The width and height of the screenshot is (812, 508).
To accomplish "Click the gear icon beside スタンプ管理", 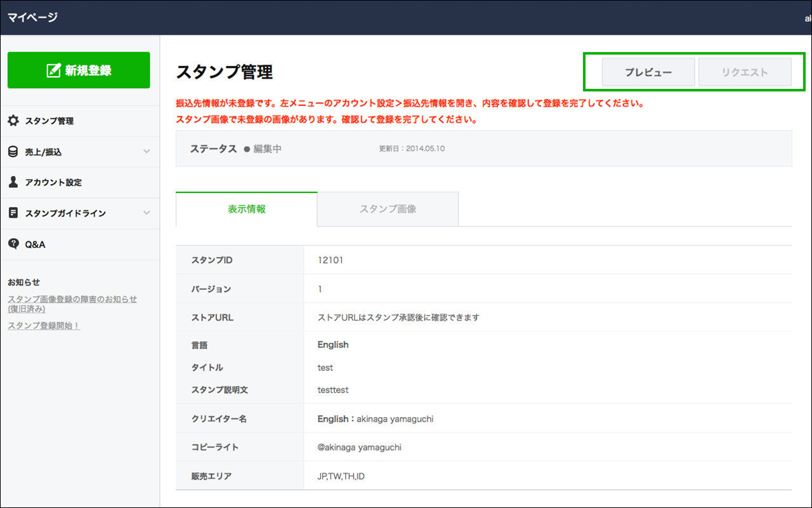I will tap(13, 121).
